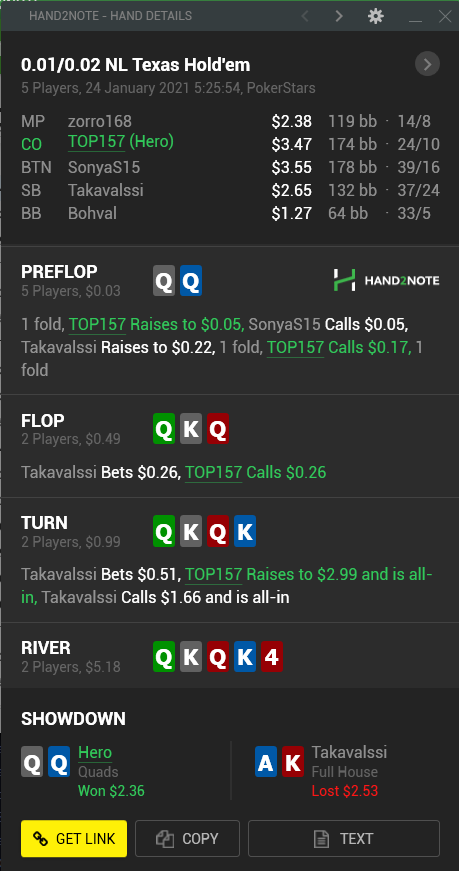The image size is (459, 871).
Task: Click the COPY button
Action: pyautogui.click(x=187, y=838)
